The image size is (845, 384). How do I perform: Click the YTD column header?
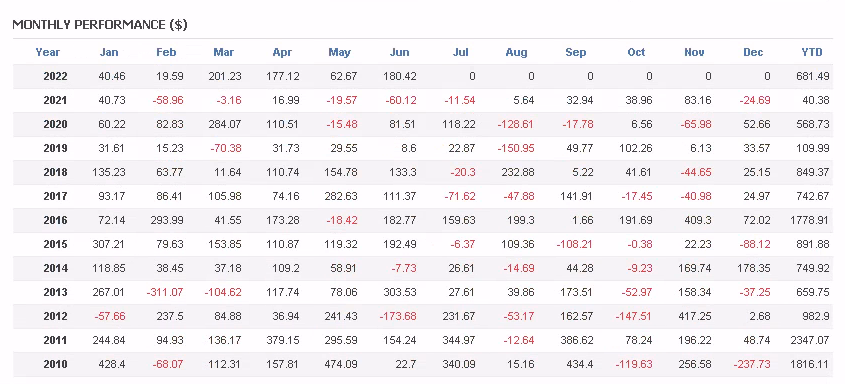click(x=812, y=52)
